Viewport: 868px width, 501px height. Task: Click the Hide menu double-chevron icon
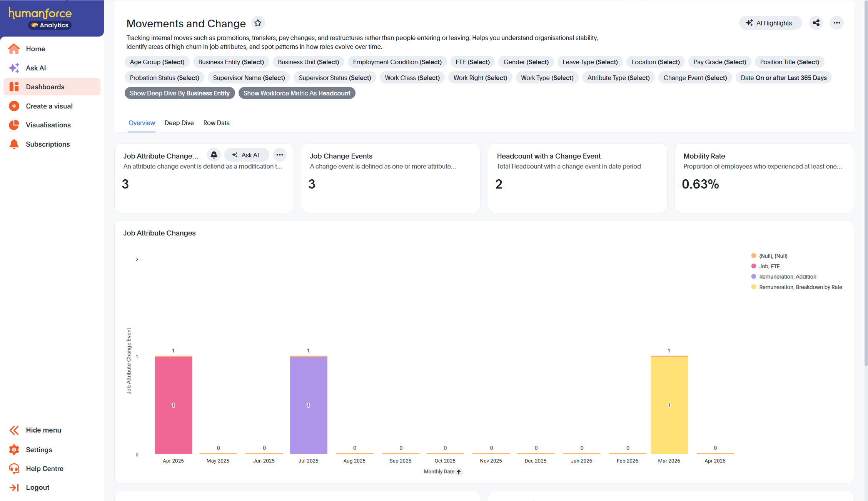pos(14,430)
